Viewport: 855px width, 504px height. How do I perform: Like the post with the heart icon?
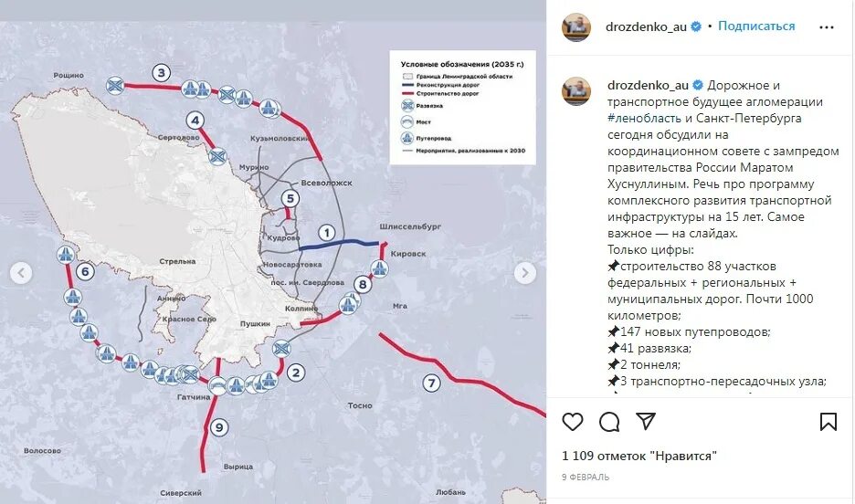point(573,422)
